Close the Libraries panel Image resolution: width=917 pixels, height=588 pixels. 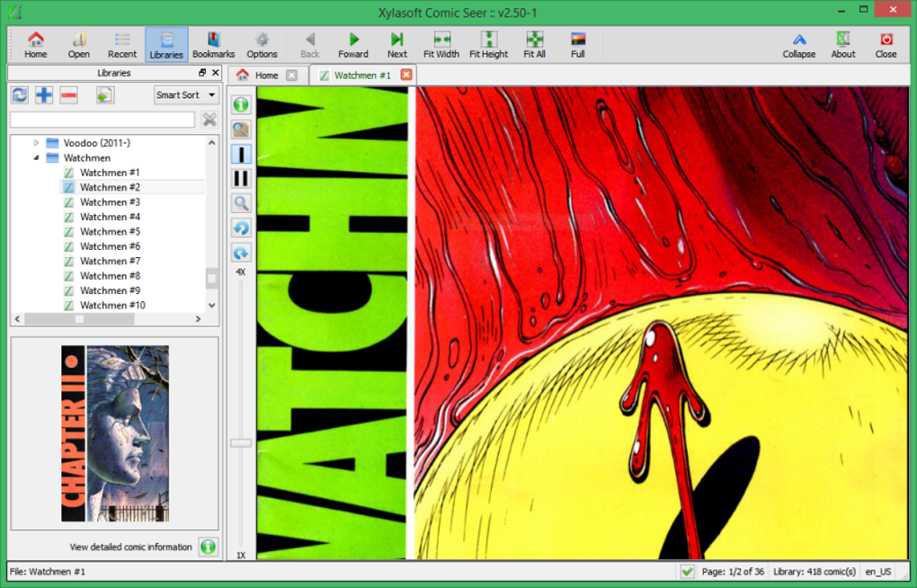(215, 73)
